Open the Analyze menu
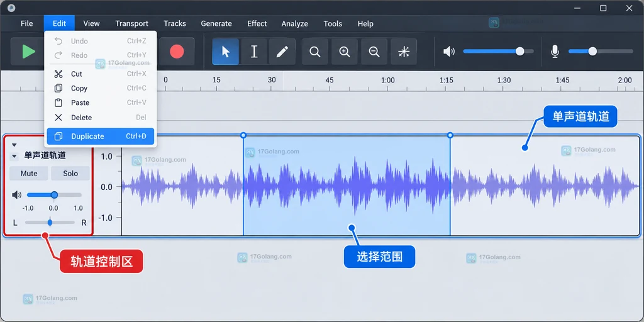This screenshot has width=644, height=322. (x=295, y=23)
